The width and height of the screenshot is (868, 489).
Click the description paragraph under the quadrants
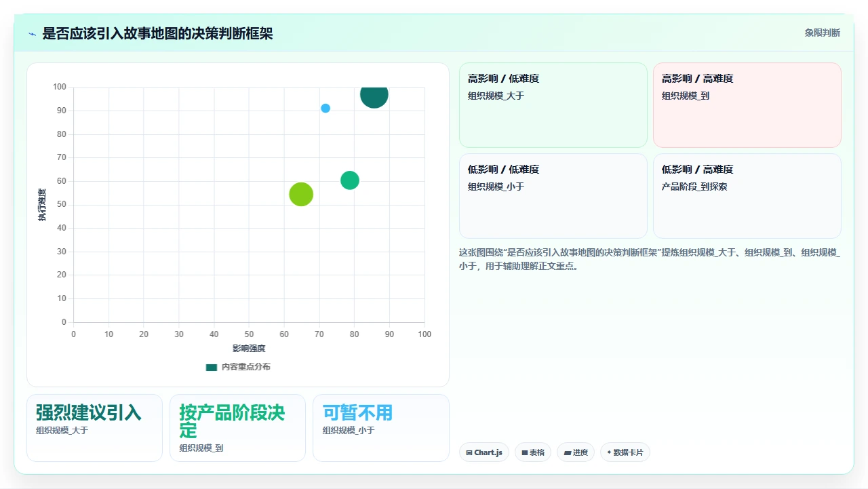click(x=650, y=259)
